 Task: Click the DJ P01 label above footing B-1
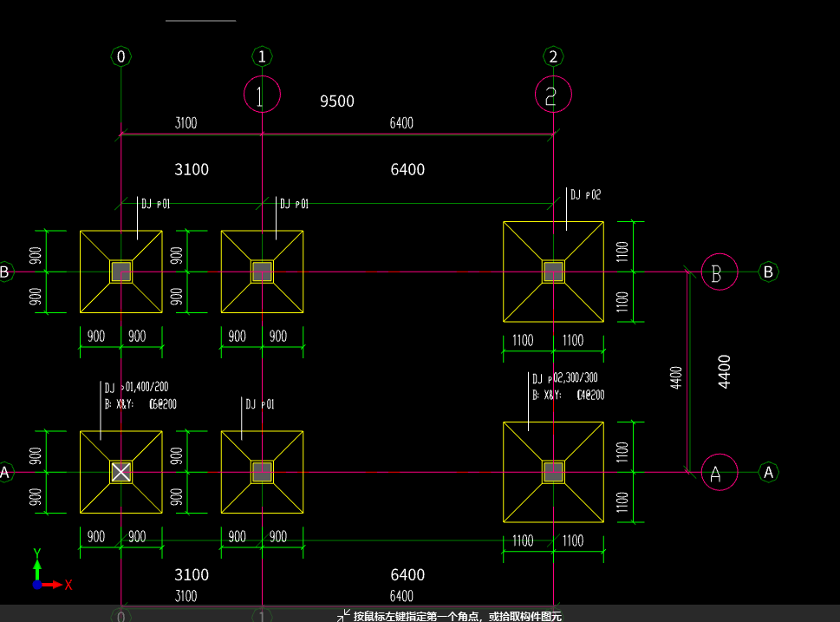tap(294, 204)
